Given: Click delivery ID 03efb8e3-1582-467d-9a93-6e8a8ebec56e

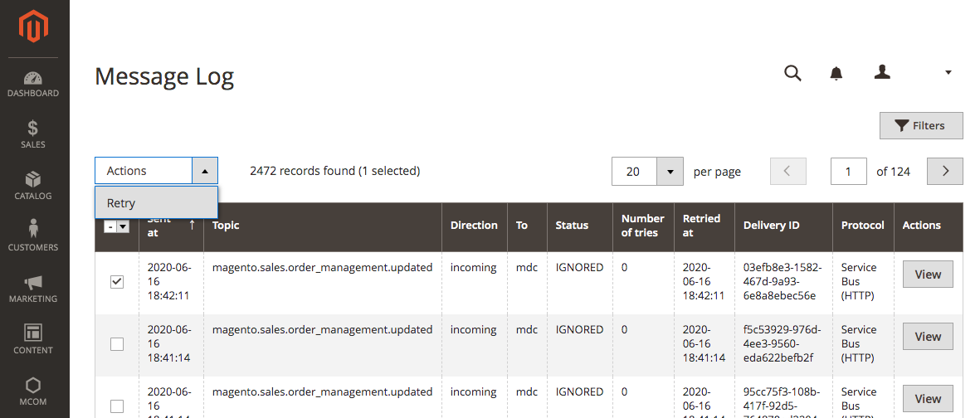Looking at the screenshot, I should [781, 281].
